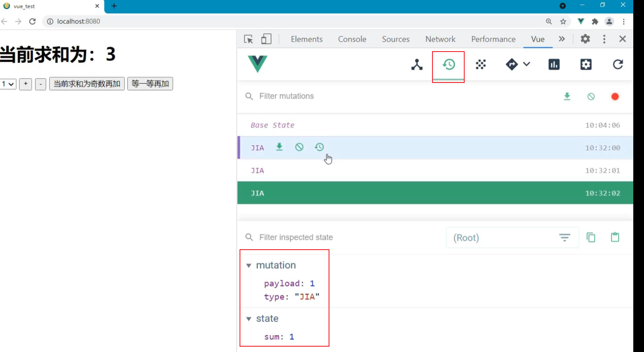Click the + button on page
The width and height of the screenshot is (644, 352).
[26, 84]
